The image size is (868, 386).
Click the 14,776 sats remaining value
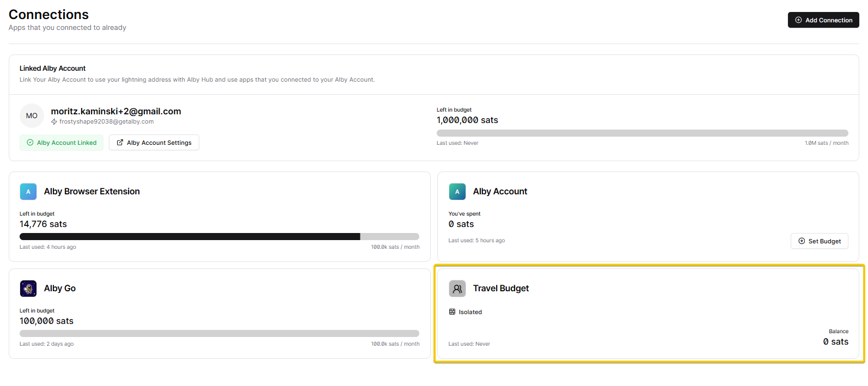click(43, 224)
